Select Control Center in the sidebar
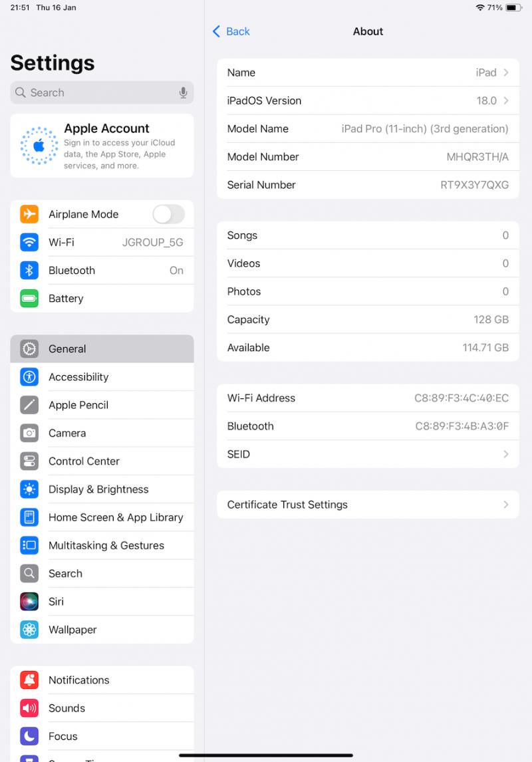 click(102, 461)
